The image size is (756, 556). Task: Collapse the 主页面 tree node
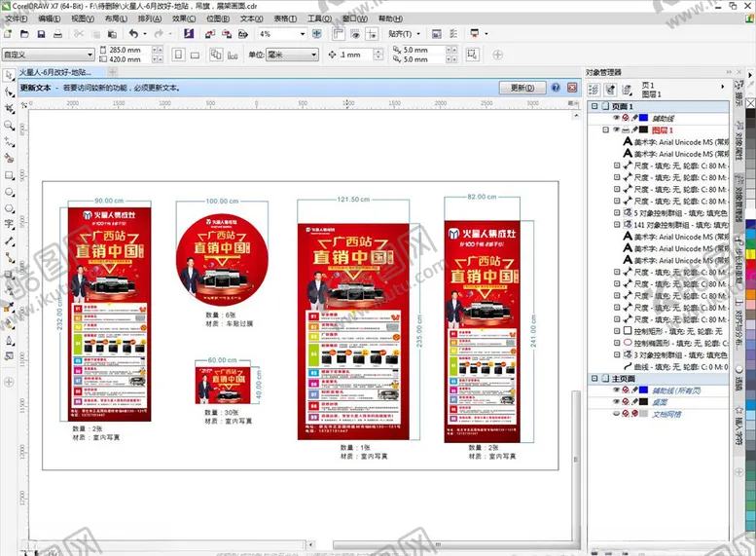pyautogui.click(x=594, y=379)
